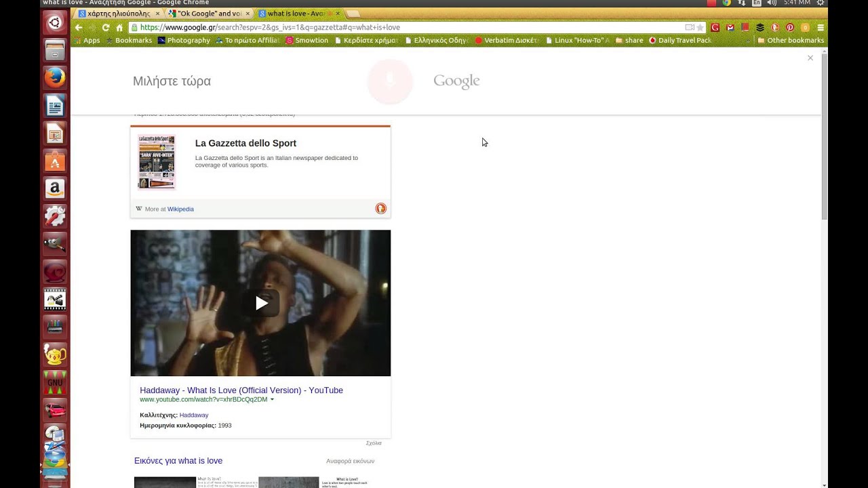Expand the Other bookmarks folder
The image size is (868, 488).
tap(791, 41)
